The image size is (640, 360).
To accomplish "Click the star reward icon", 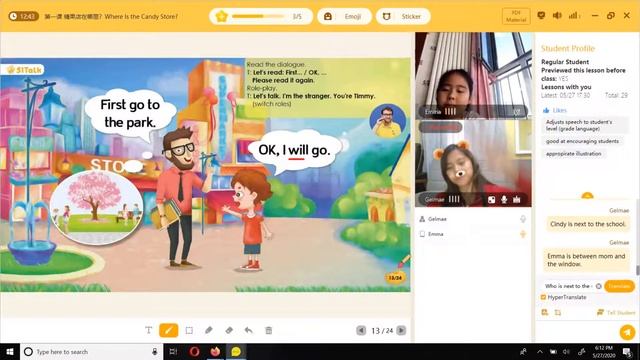I will [x=222, y=16].
